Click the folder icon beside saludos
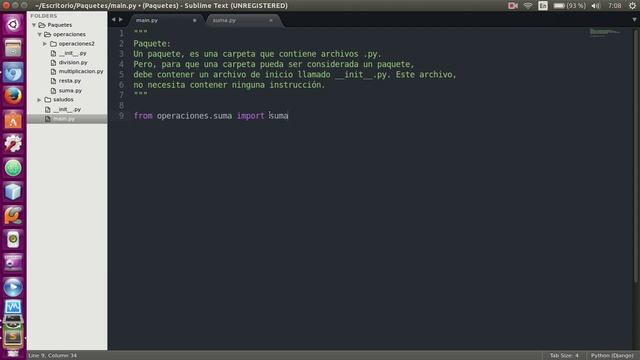640x360 pixels. coord(48,100)
